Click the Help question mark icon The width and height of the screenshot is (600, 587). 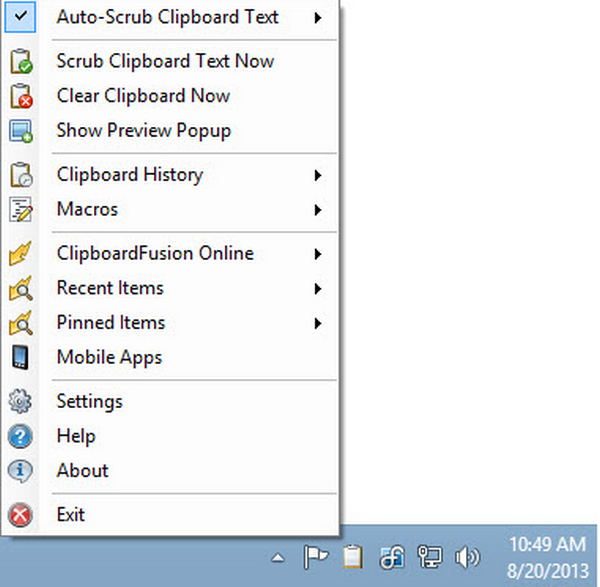pyautogui.click(x=20, y=436)
